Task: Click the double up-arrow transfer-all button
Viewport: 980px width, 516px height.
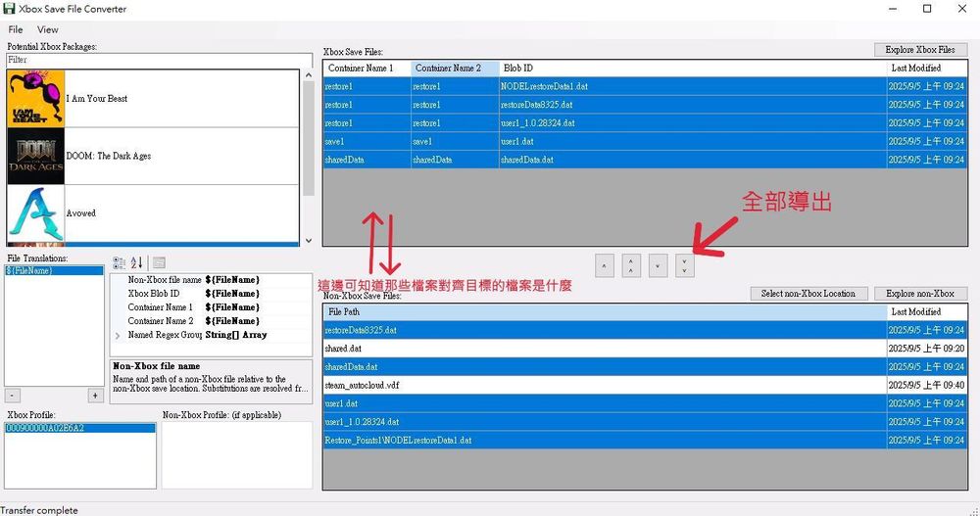Action: pyautogui.click(x=631, y=265)
